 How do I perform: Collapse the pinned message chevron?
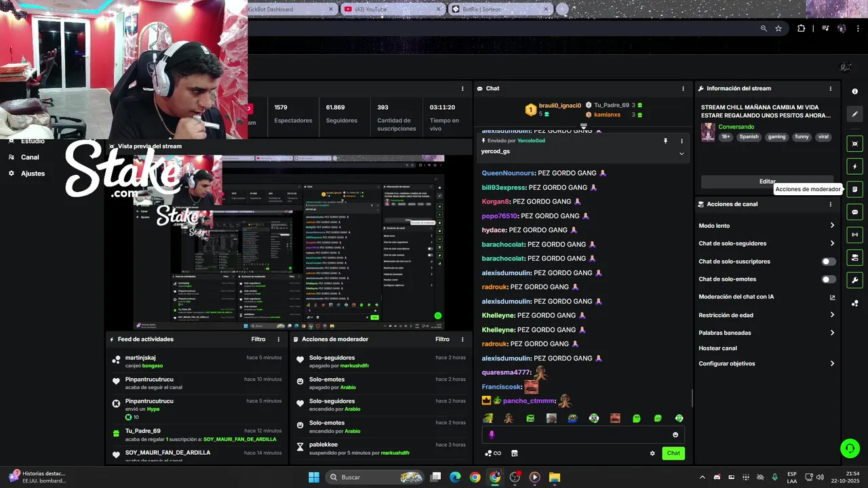click(682, 154)
